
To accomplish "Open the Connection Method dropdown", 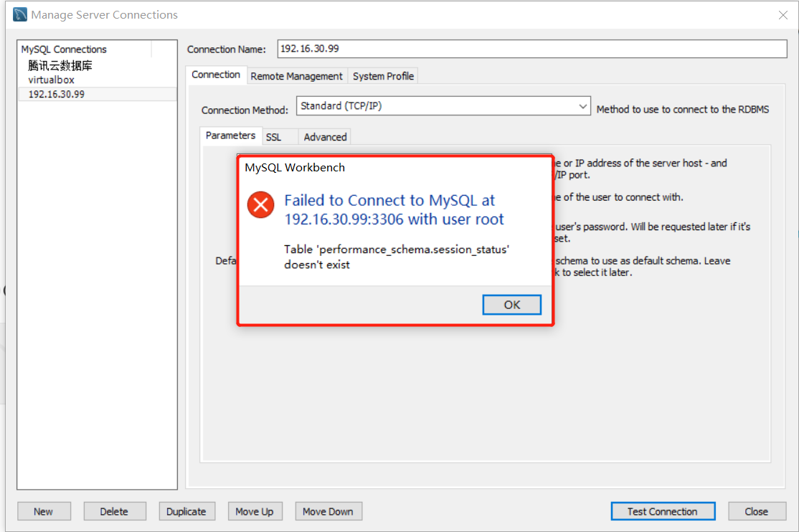I will tap(443, 106).
